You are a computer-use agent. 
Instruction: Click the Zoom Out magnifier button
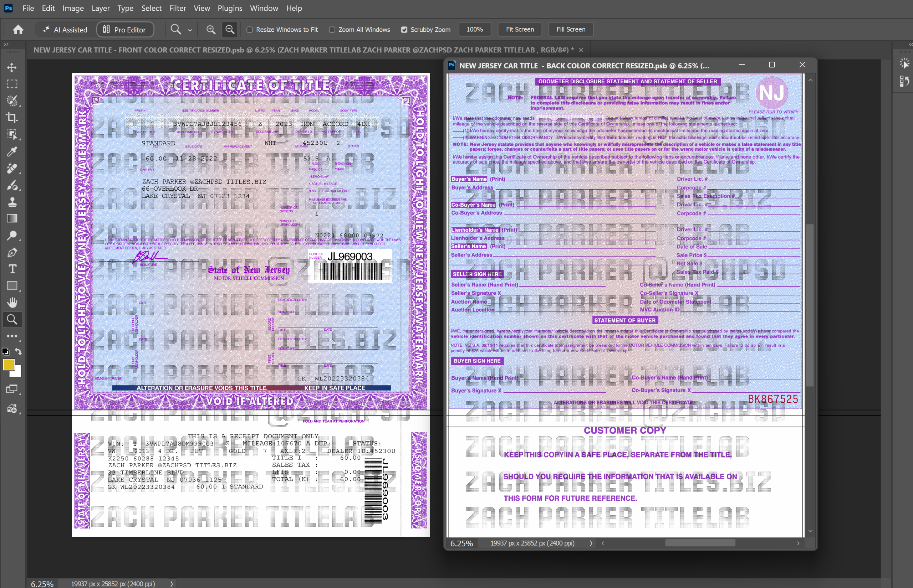(230, 29)
